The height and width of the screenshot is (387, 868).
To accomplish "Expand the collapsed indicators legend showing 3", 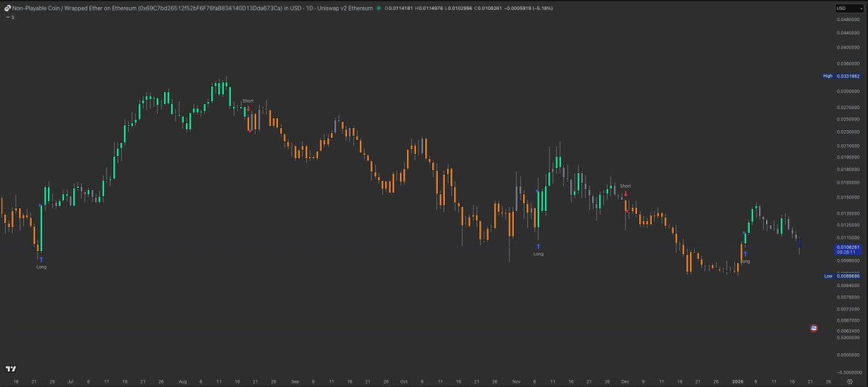I will tap(9, 17).
